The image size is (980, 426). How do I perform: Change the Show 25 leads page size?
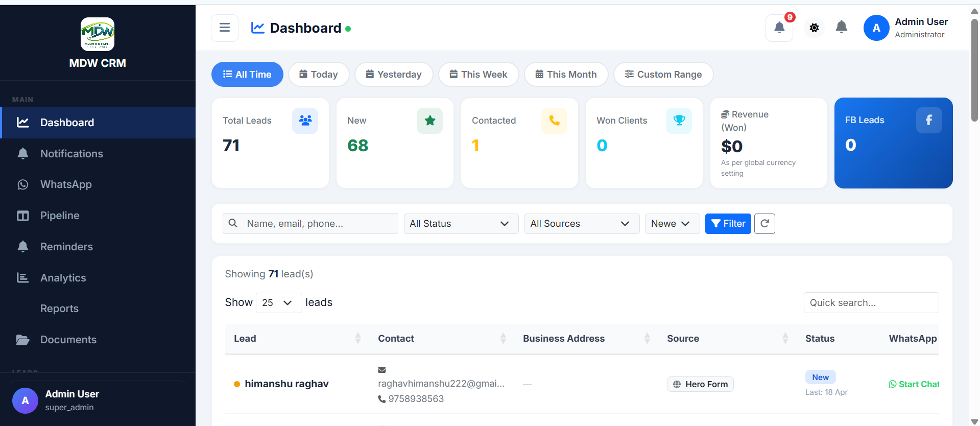click(x=279, y=303)
